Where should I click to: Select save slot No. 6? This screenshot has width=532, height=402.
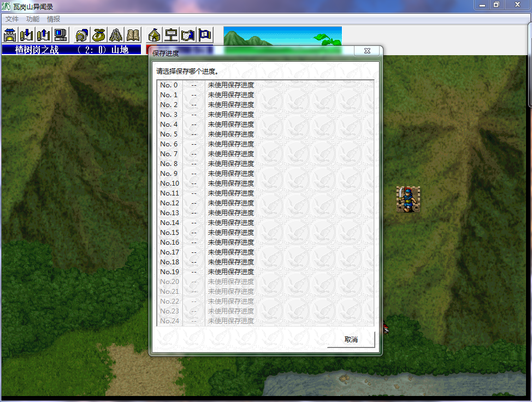pos(265,144)
